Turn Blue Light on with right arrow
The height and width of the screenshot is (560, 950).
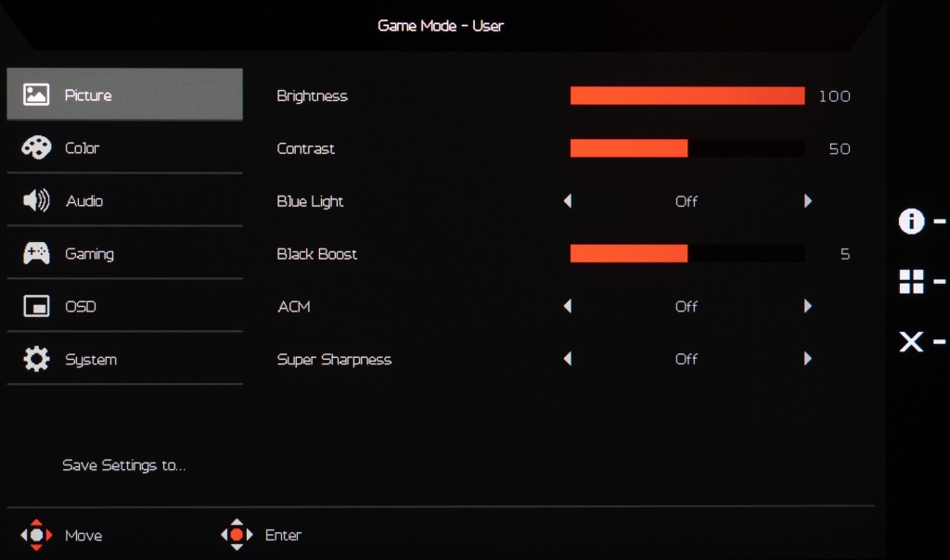pos(808,201)
